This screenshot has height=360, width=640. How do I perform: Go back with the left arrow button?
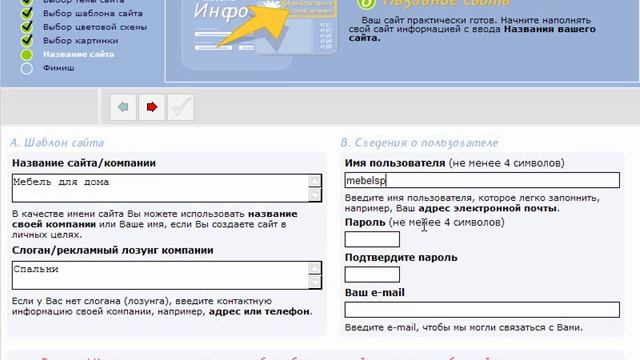(123, 107)
